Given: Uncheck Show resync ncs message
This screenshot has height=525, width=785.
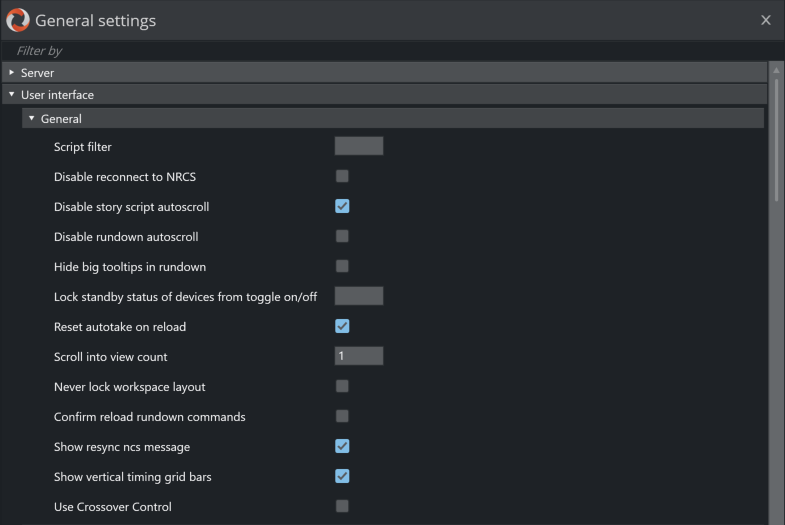Looking at the screenshot, I should pos(342,446).
